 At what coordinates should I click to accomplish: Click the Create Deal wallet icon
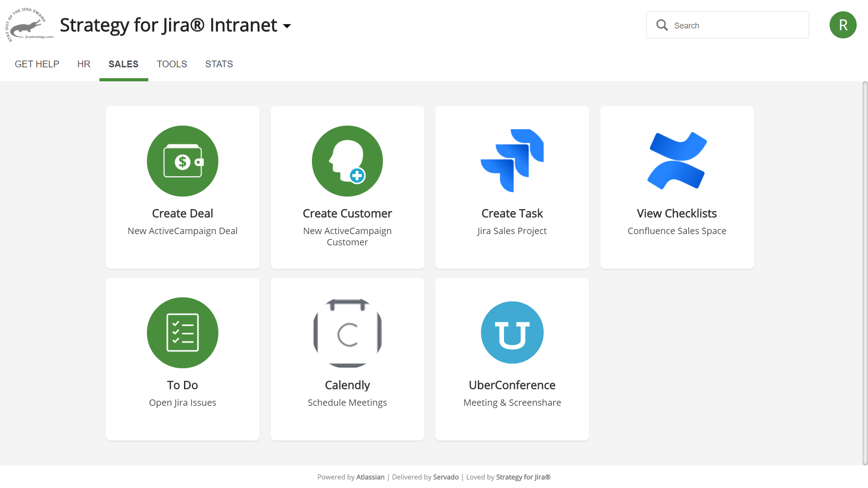point(183,161)
